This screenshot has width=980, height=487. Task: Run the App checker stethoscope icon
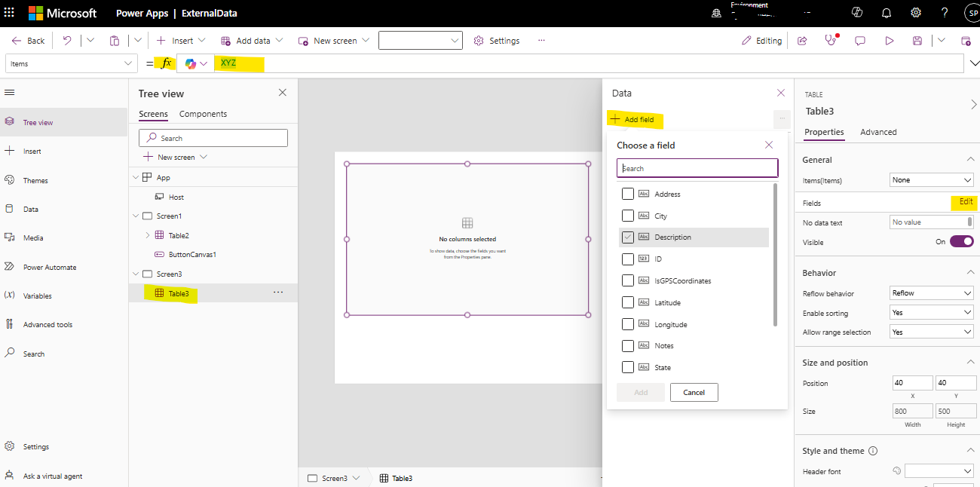click(830, 40)
